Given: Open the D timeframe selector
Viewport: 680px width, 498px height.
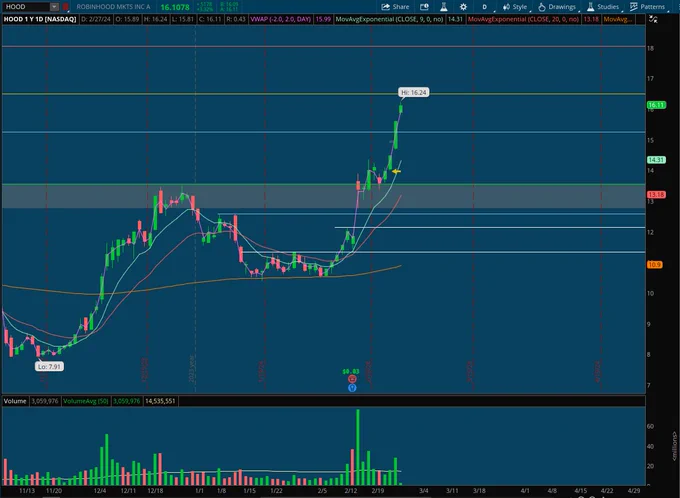Looking at the screenshot, I should pos(484,7).
